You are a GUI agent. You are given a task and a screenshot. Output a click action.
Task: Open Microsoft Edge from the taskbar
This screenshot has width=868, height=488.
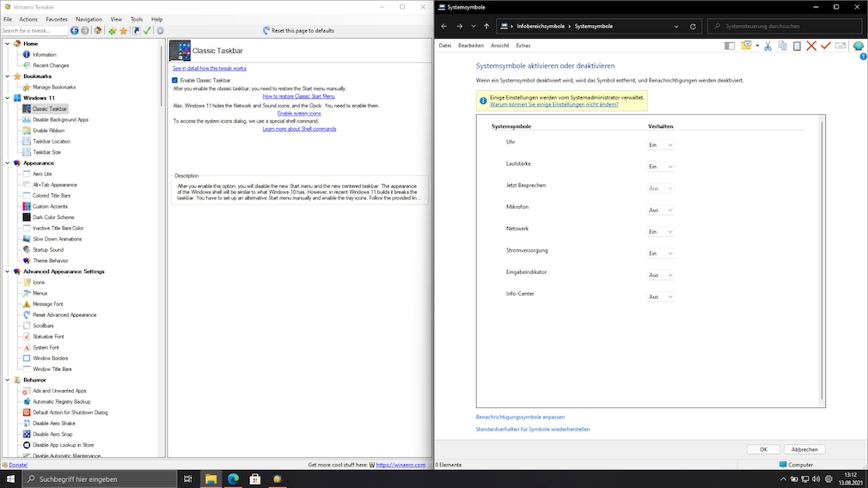pyautogui.click(x=233, y=479)
